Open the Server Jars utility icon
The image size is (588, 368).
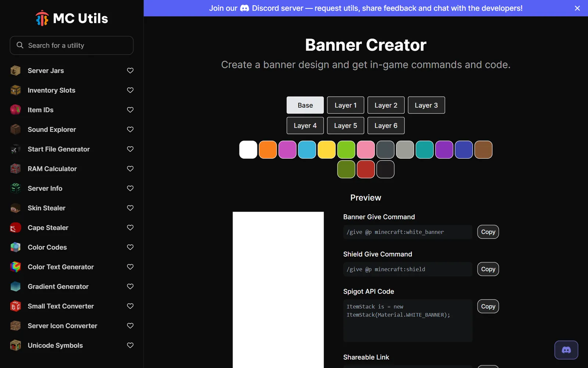click(15, 70)
